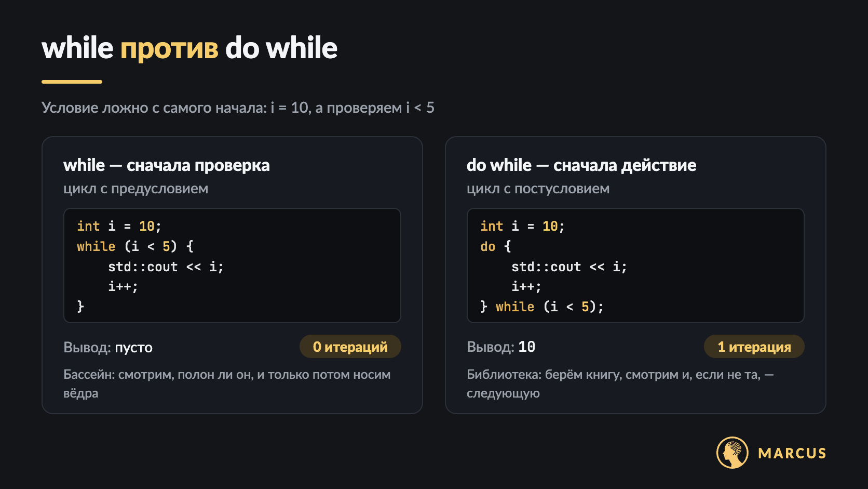
Task: Click "int i = 10;" in the while card
Action: 119,226
